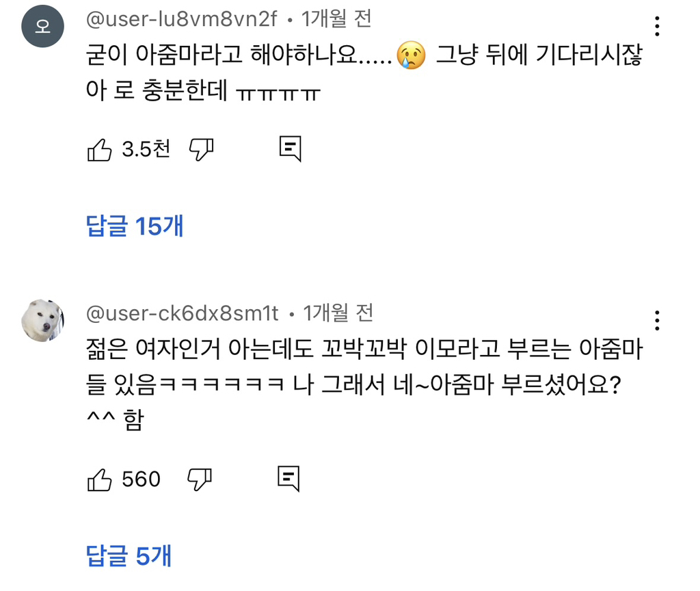This screenshot has height=591, width=700.
Task: Visit the @user-lu8vm8vn2f channel username
Action: [182, 20]
